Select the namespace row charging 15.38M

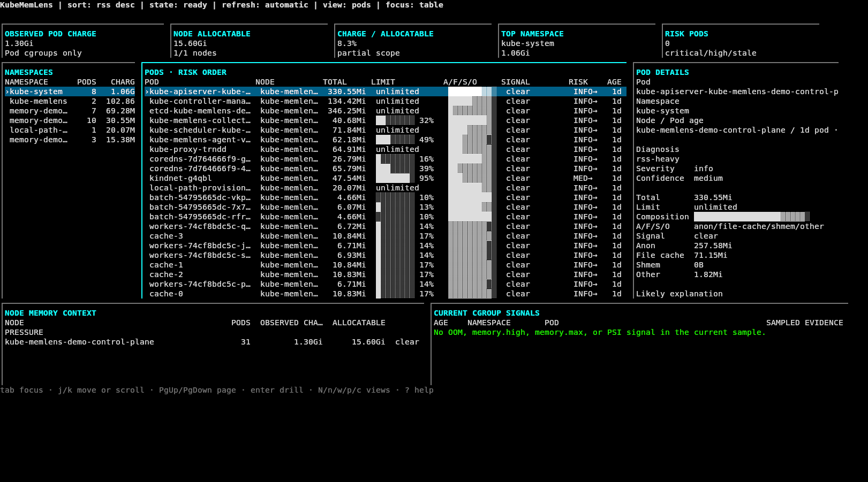(70, 140)
